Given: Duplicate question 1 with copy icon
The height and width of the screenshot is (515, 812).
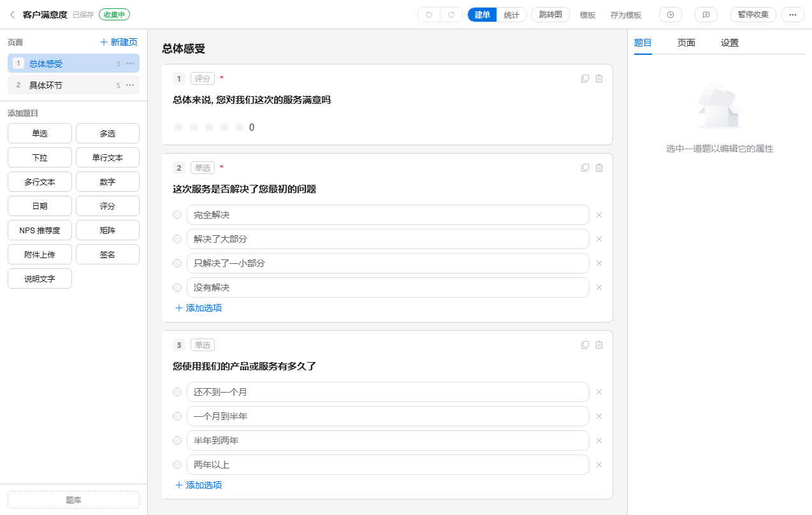Looking at the screenshot, I should click(585, 78).
